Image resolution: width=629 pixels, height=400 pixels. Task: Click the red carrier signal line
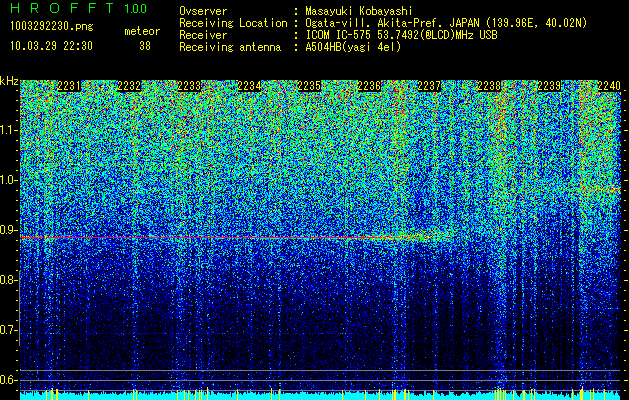[209, 238]
